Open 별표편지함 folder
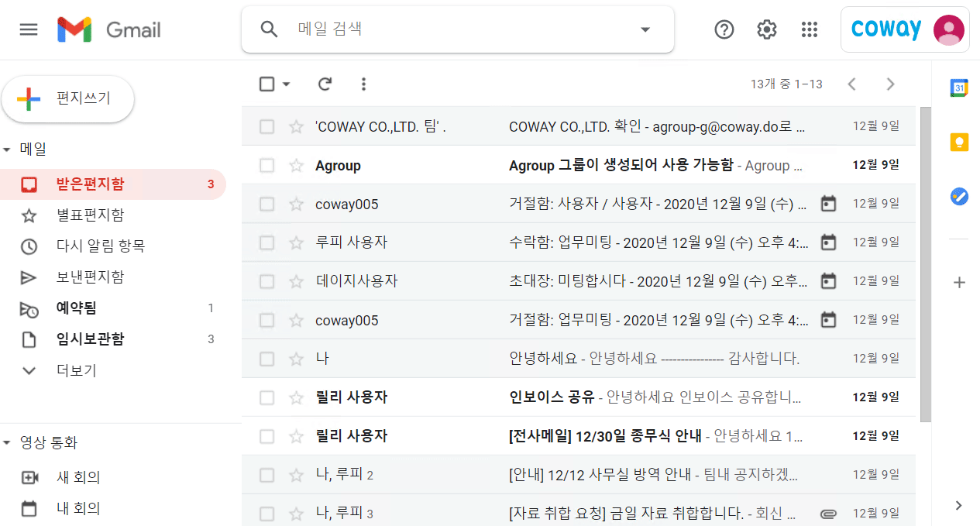980x526 pixels. [113, 215]
